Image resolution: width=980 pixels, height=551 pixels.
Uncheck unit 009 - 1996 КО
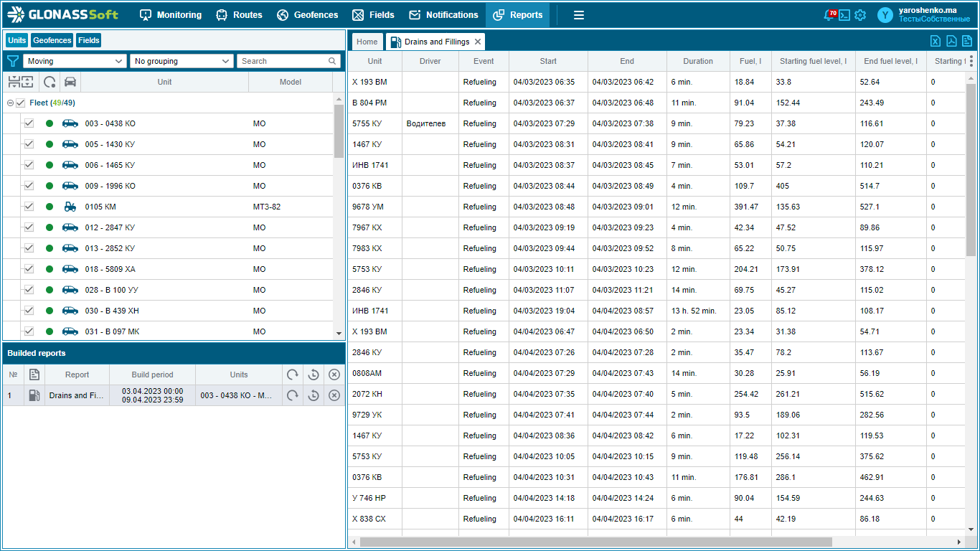(29, 186)
